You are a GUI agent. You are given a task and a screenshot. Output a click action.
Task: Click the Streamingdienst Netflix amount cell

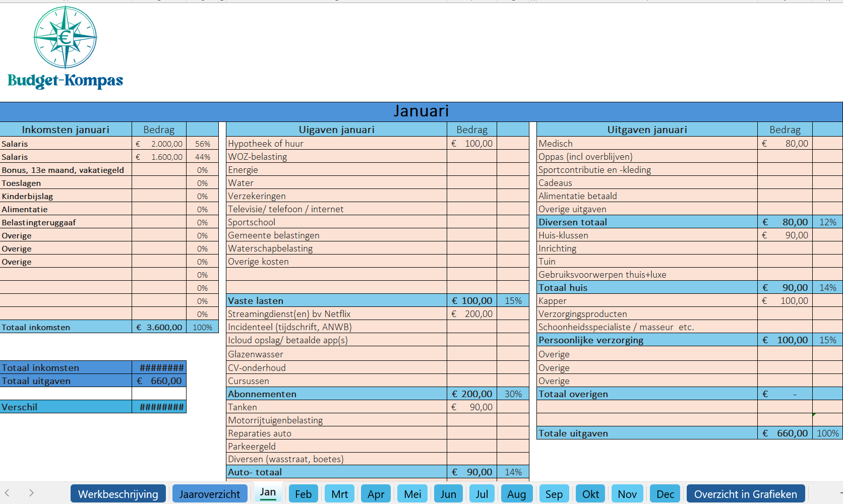[472, 314]
